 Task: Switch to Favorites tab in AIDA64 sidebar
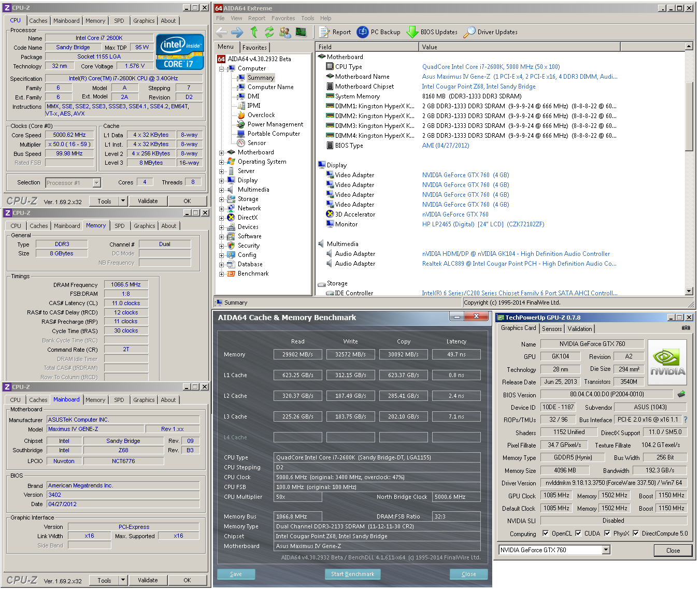254,47
